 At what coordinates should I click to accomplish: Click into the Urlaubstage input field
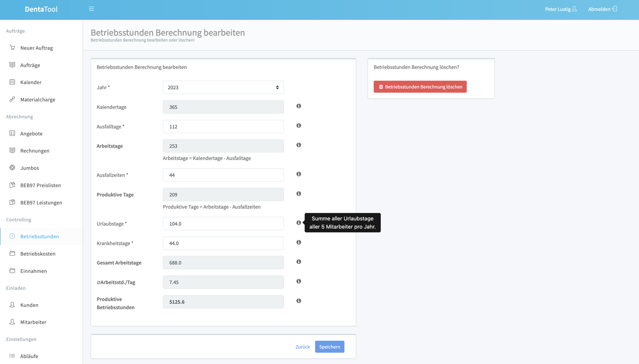click(223, 224)
